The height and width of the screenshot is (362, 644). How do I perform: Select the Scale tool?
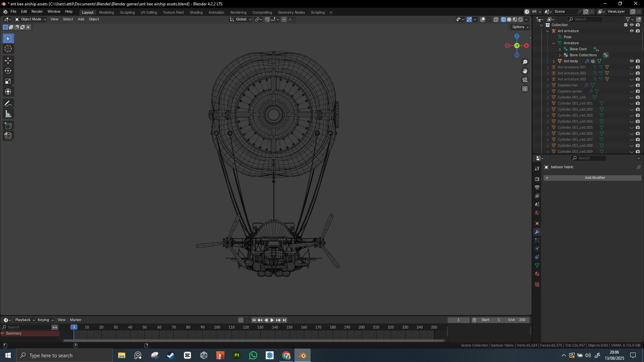click(x=8, y=81)
